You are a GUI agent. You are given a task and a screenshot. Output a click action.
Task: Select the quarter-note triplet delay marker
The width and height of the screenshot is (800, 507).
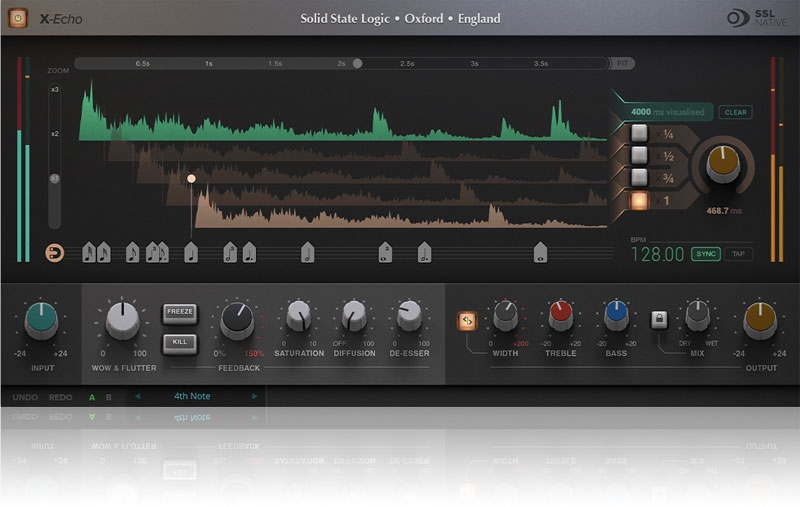pos(152,252)
